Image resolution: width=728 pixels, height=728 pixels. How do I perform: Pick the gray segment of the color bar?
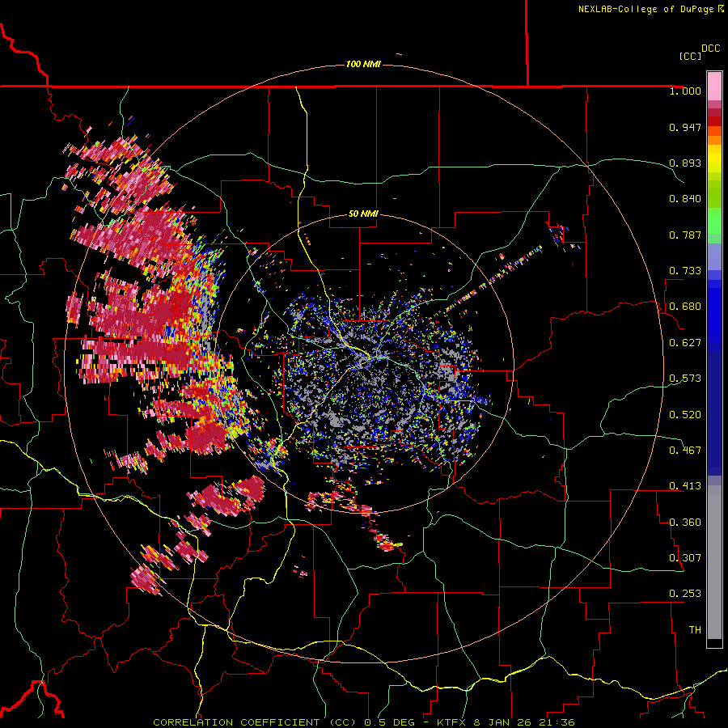coord(714,562)
